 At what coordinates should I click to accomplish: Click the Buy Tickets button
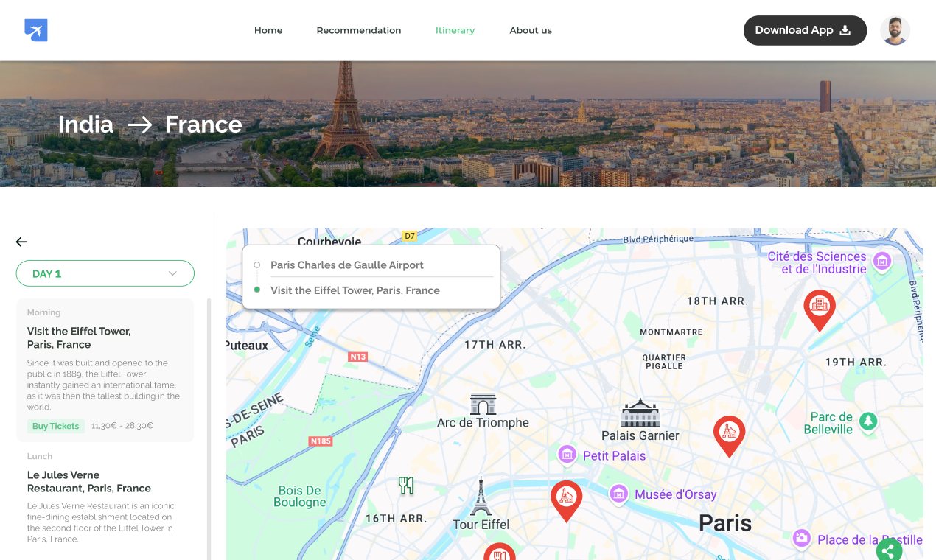pos(56,426)
